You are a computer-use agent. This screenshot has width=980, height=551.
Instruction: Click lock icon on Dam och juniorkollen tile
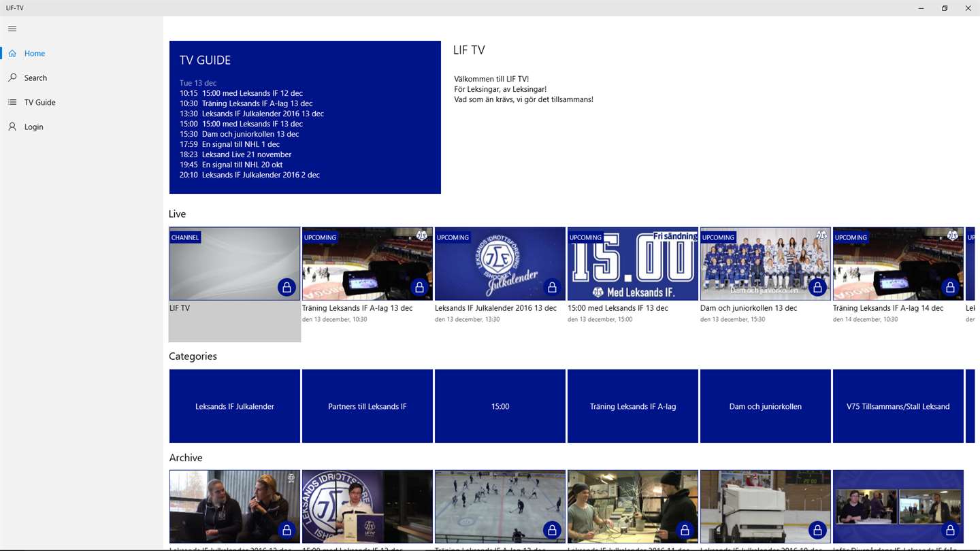pos(817,287)
